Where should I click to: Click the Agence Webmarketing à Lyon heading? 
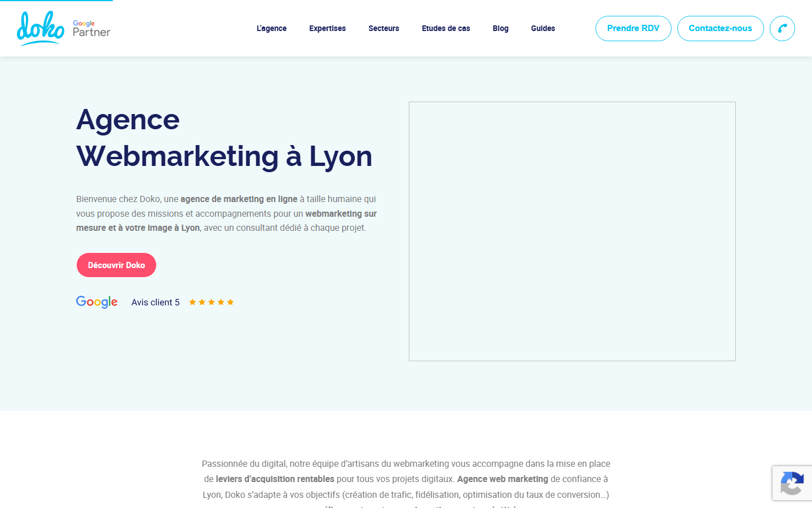[224, 138]
